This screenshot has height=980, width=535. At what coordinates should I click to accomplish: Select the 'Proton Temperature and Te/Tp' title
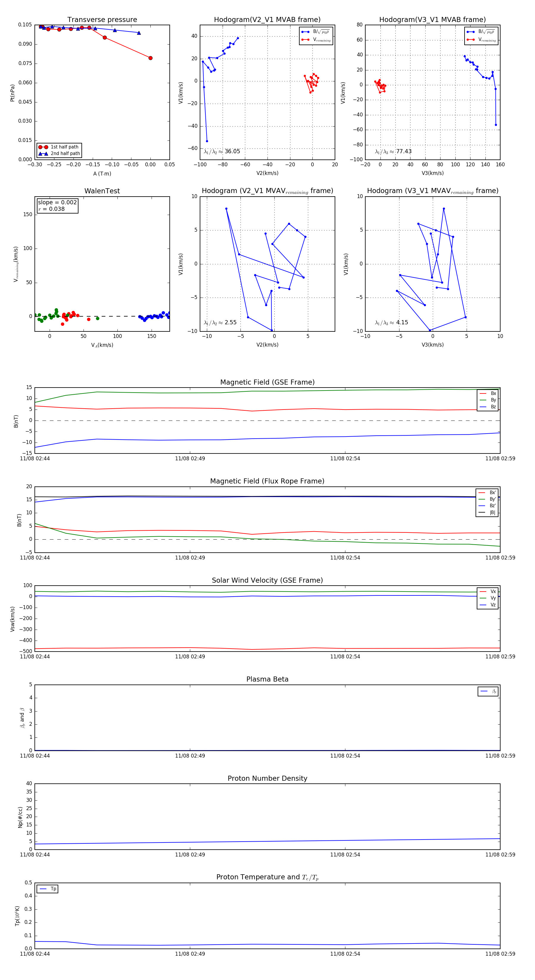pos(267,877)
